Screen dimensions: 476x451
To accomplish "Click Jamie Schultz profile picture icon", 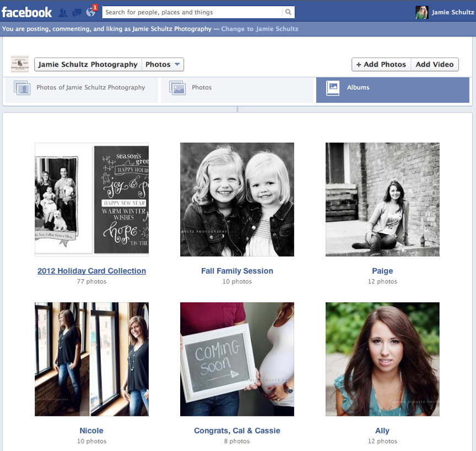I will pyautogui.click(x=422, y=12).
